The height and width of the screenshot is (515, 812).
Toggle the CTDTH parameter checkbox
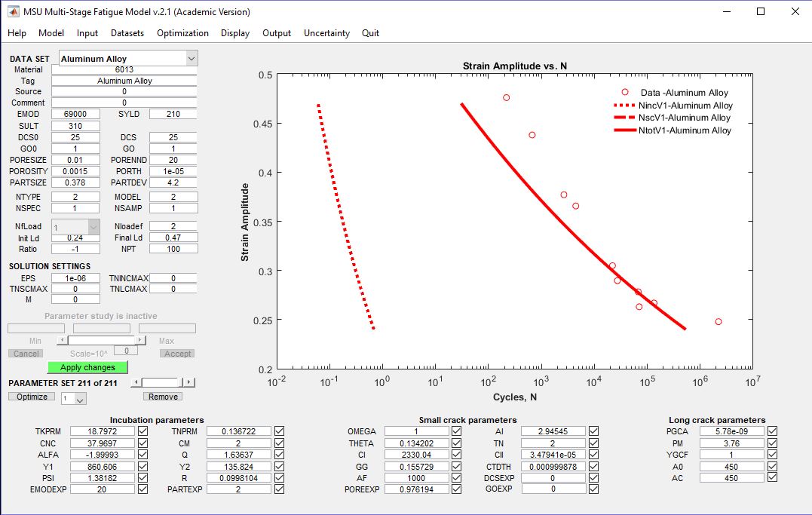pyautogui.click(x=594, y=467)
